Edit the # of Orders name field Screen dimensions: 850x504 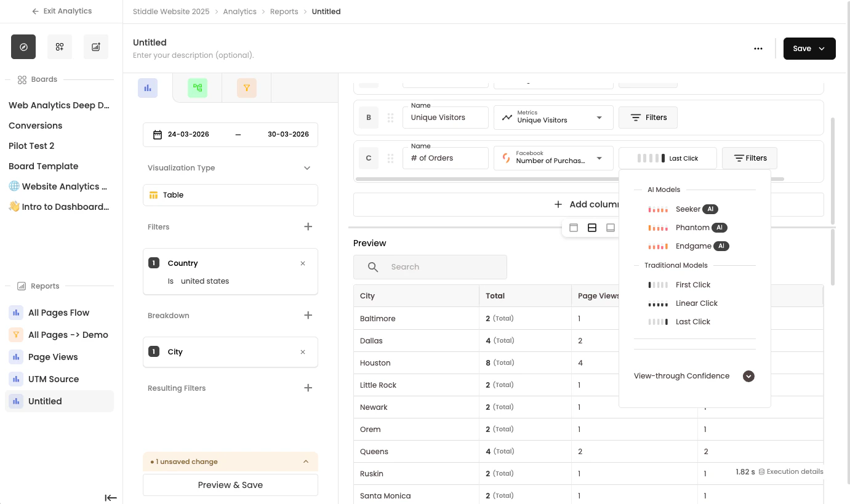[446, 158]
